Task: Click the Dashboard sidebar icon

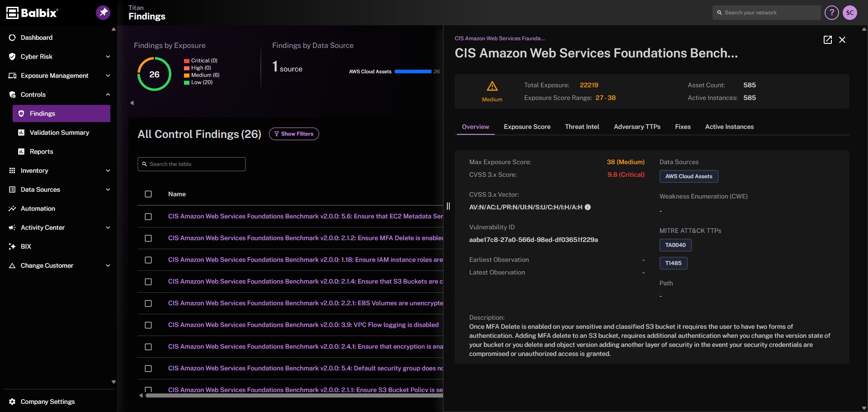Action: 12,38
